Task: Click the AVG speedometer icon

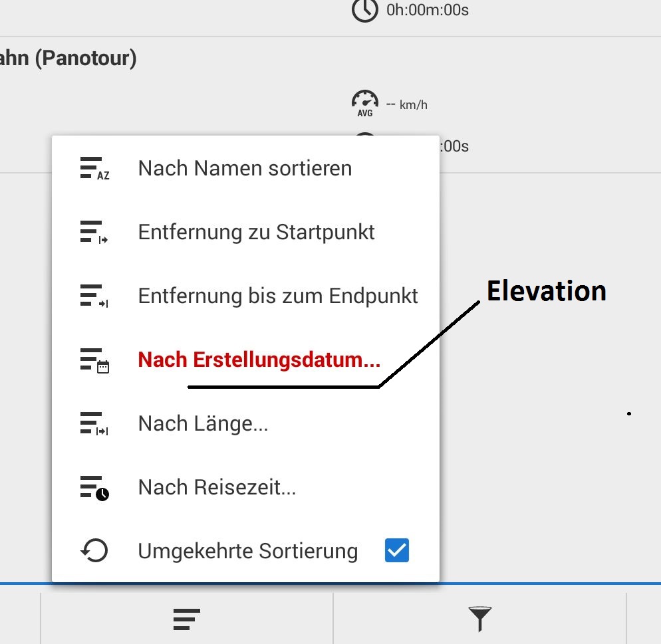Action: pos(365,104)
